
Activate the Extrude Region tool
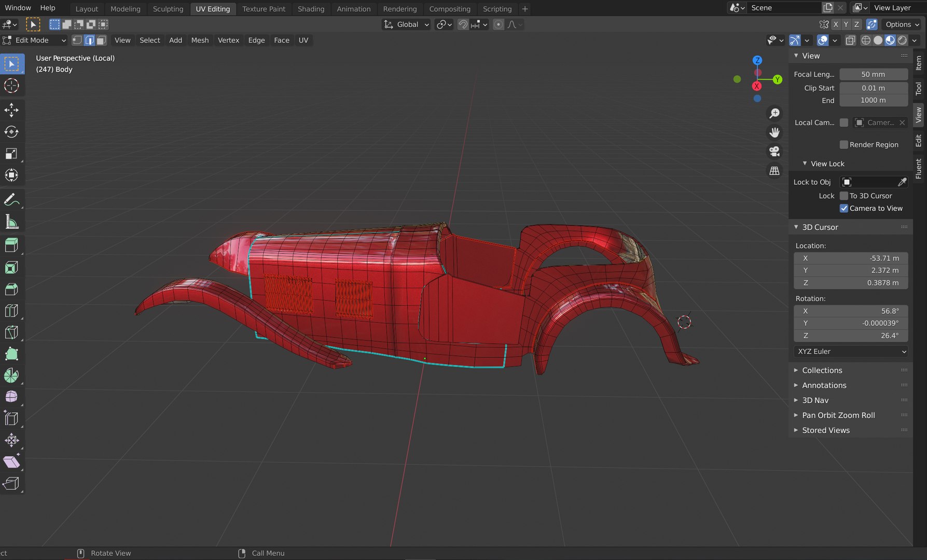click(x=11, y=245)
